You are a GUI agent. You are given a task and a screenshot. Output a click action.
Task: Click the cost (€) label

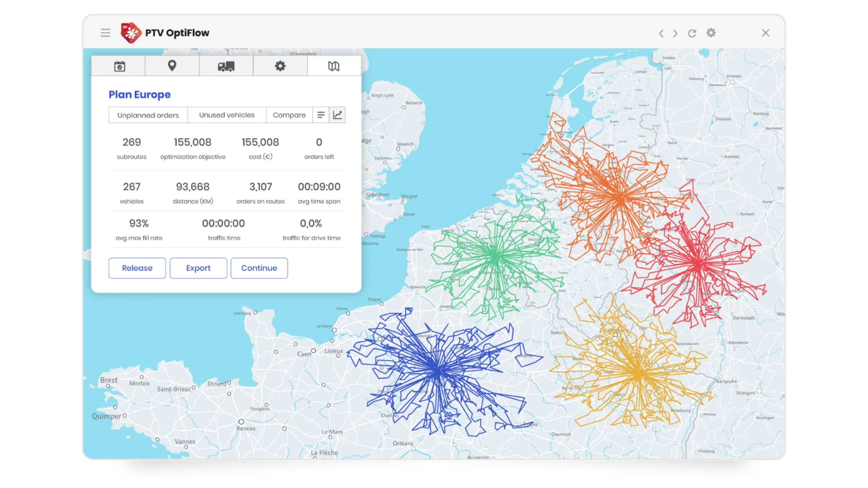point(260,157)
